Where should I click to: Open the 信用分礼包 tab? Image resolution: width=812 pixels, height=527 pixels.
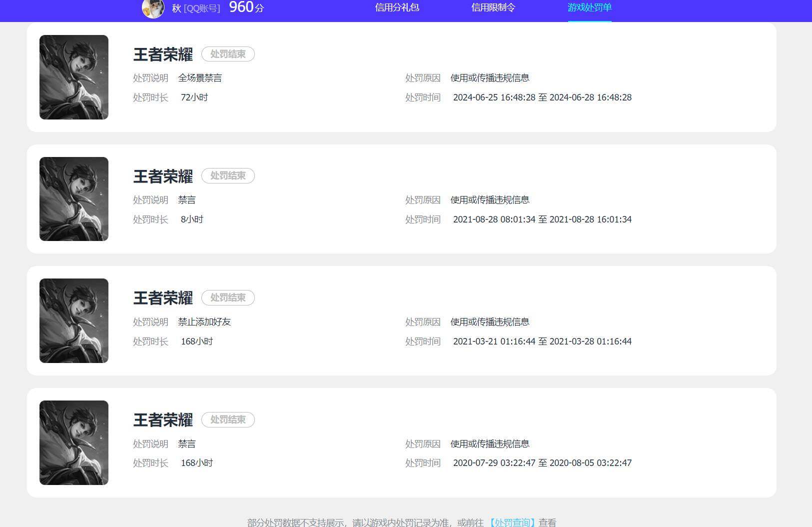point(397,7)
